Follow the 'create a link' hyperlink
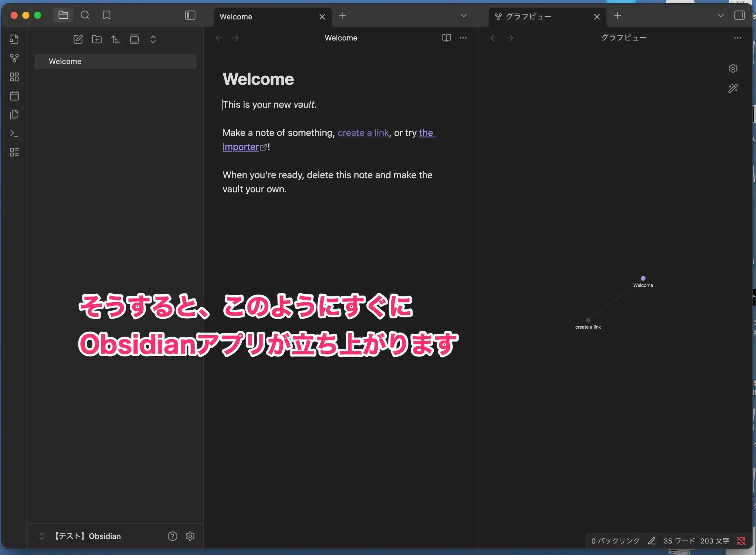This screenshot has width=756, height=555. tap(363, 133)
